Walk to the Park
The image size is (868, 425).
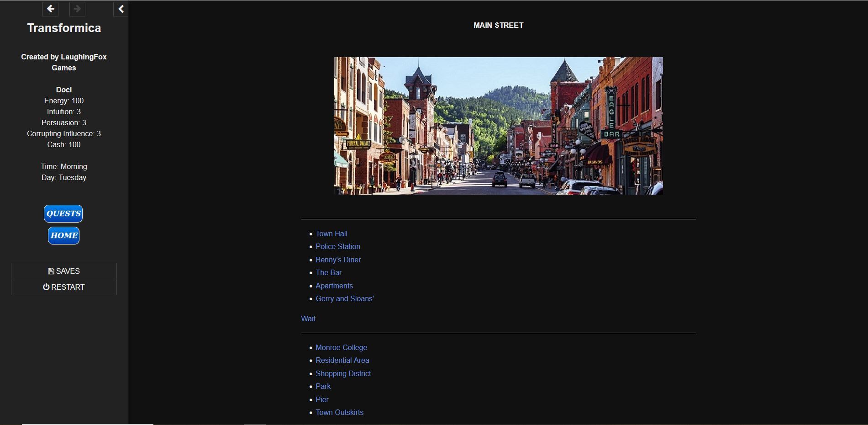point(323,386)
